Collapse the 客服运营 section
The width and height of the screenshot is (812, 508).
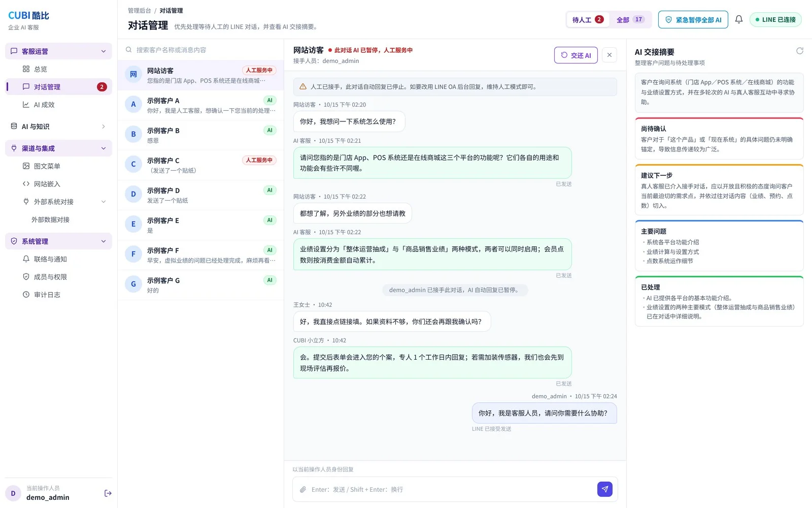tap(58, 51)
